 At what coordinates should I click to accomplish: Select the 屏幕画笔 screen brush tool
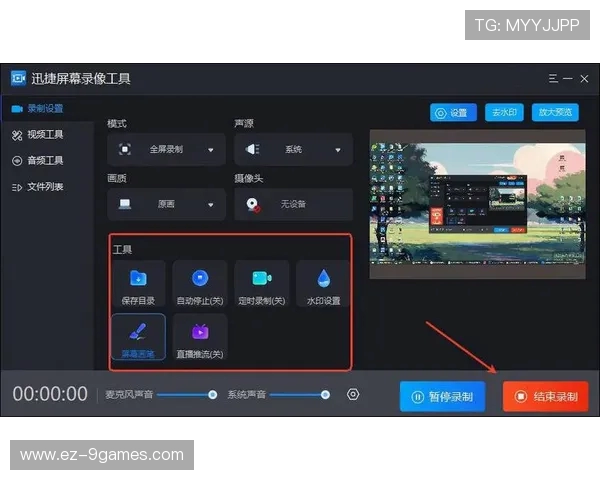[x=139, y=337]
